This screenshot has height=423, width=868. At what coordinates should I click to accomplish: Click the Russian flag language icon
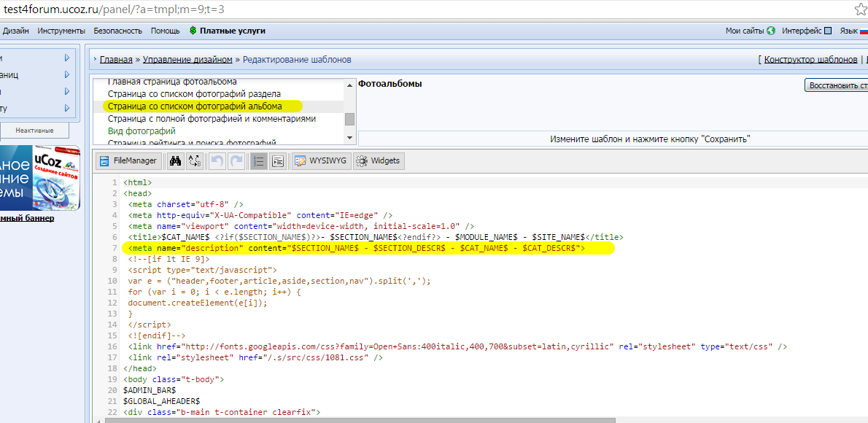pyautogui.click(x=864, y=31)
